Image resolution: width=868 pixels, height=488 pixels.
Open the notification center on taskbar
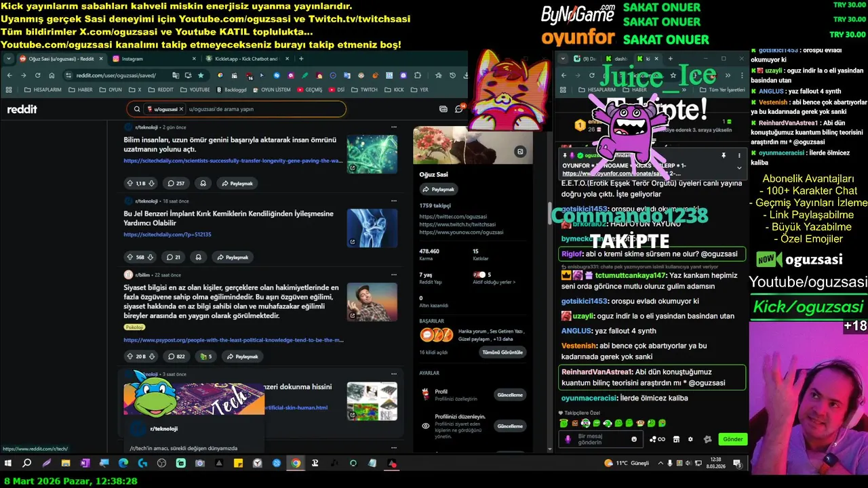[738, 464]
